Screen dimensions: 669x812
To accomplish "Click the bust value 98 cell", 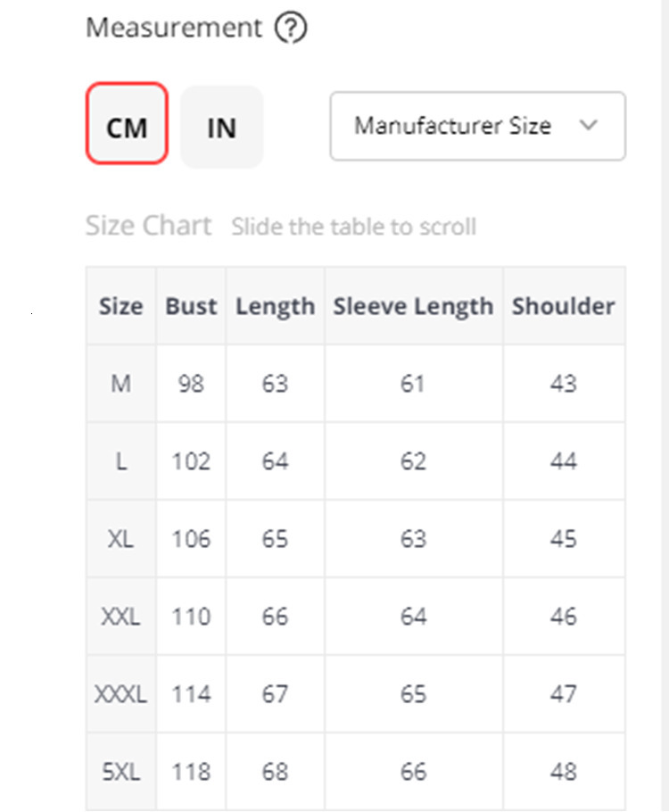I will tap(191, 384).
